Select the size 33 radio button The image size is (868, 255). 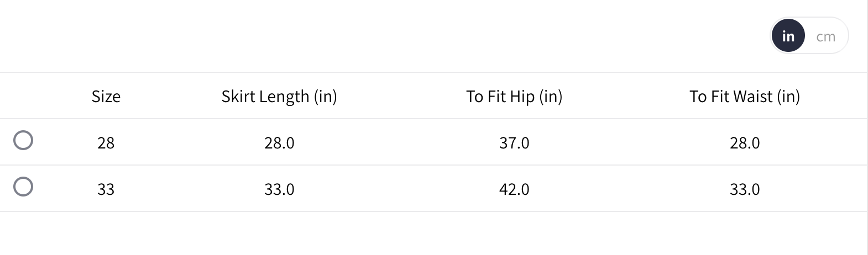(23, 187)
